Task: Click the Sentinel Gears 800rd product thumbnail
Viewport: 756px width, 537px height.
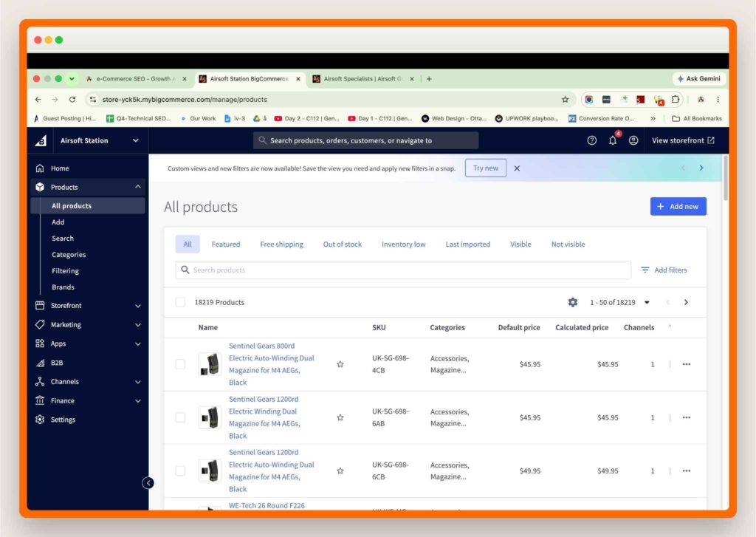Action: [x=210, y=364]
